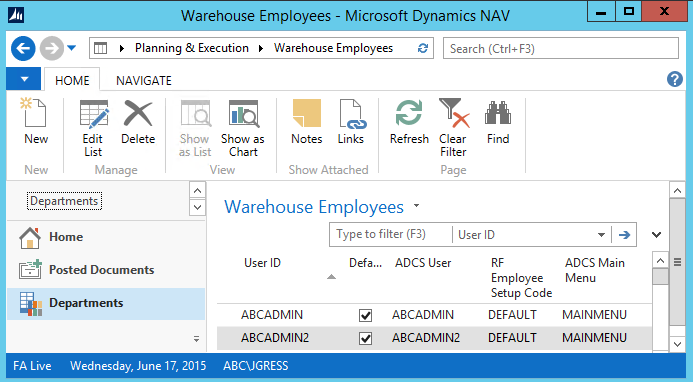This screenshot has width=693, height=382.
Task: Open the Links attachment icon
Action: [351, 121]
